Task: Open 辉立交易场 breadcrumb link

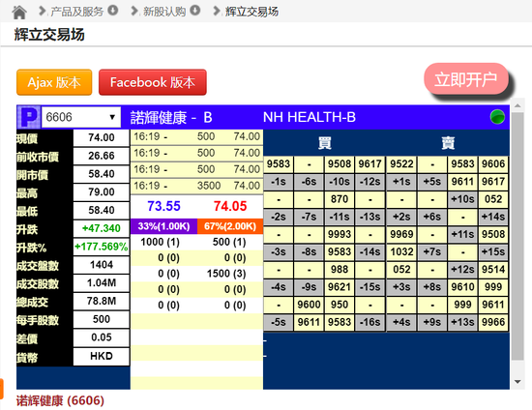Action: tap(251, 12)
